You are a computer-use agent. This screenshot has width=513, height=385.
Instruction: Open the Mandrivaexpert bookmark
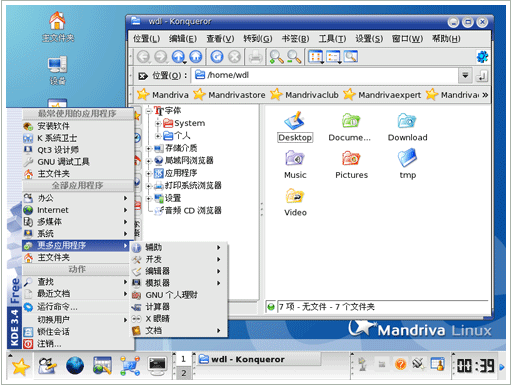pyautogui.click(x=382, y=95)
